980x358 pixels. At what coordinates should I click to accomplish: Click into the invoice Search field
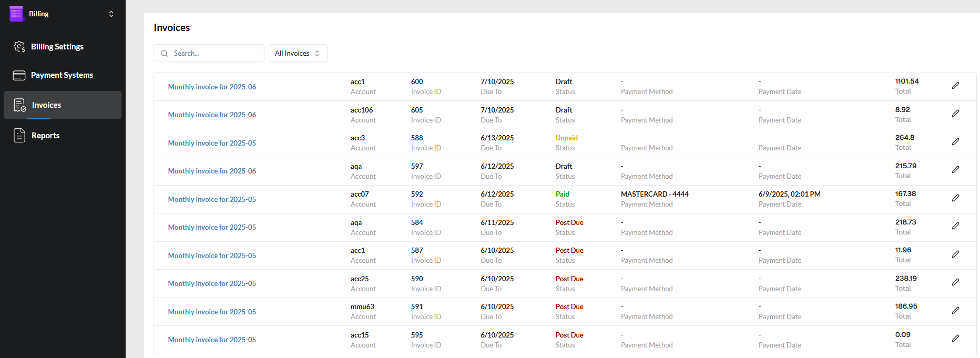click(x=216, y=54)
